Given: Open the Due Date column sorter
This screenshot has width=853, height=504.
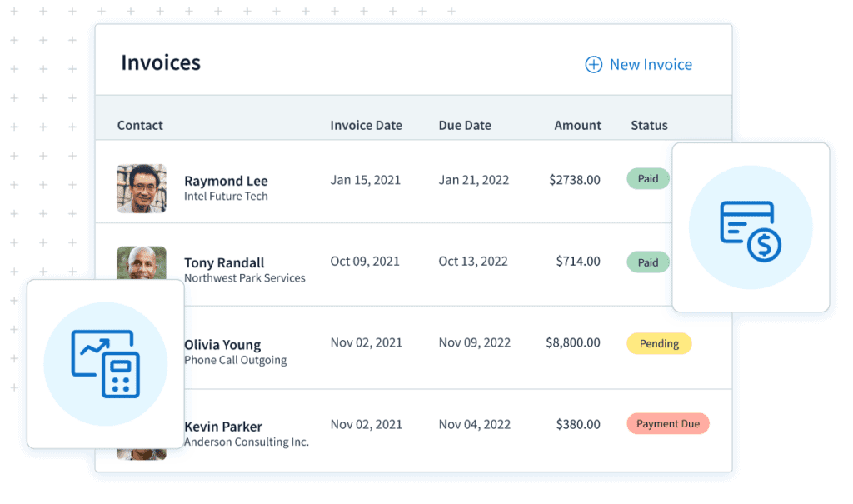Looking at the screenshot, I should pyautogui.click(x=464, y=125).
